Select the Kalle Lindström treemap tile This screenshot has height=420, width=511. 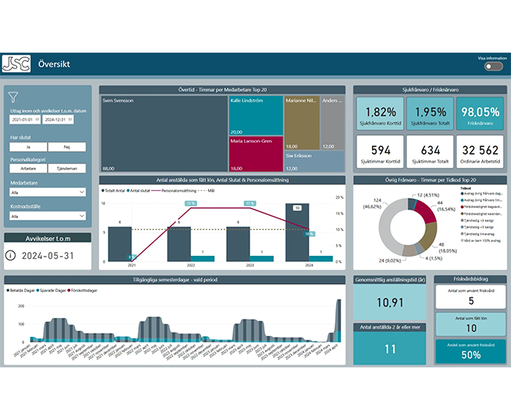point(256,115)
